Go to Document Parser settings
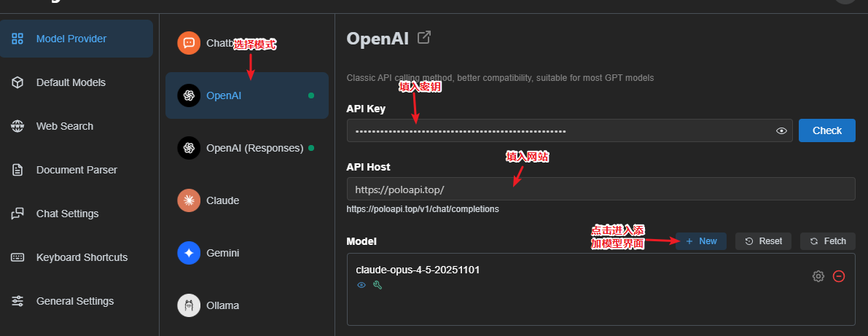This screenshot has height=336, width=868. point(77,170)
